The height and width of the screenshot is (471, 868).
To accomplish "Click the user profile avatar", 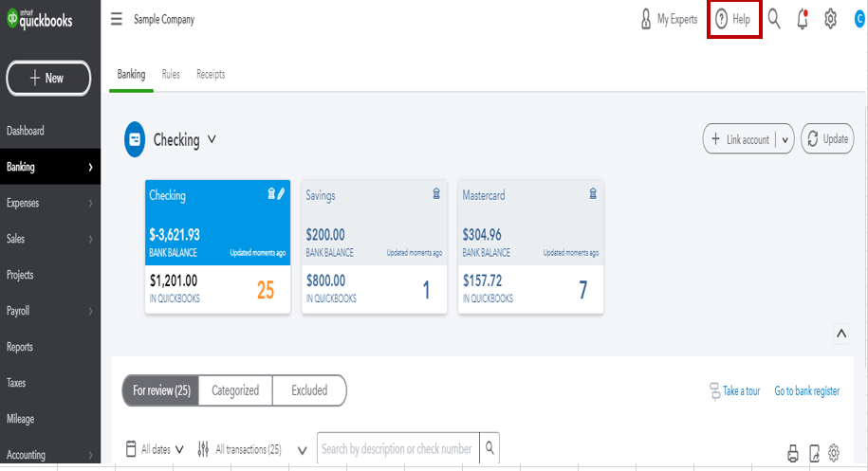I will point(859,19).
